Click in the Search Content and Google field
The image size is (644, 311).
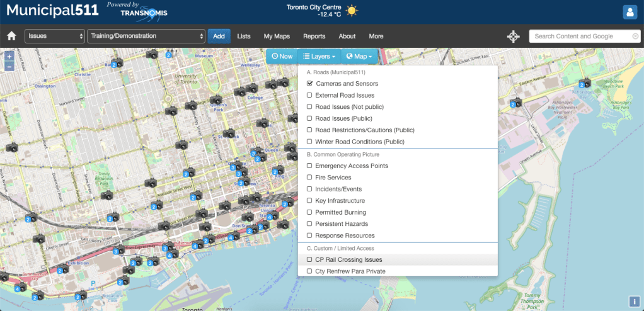pyautogui.click(x=581, y=37)
